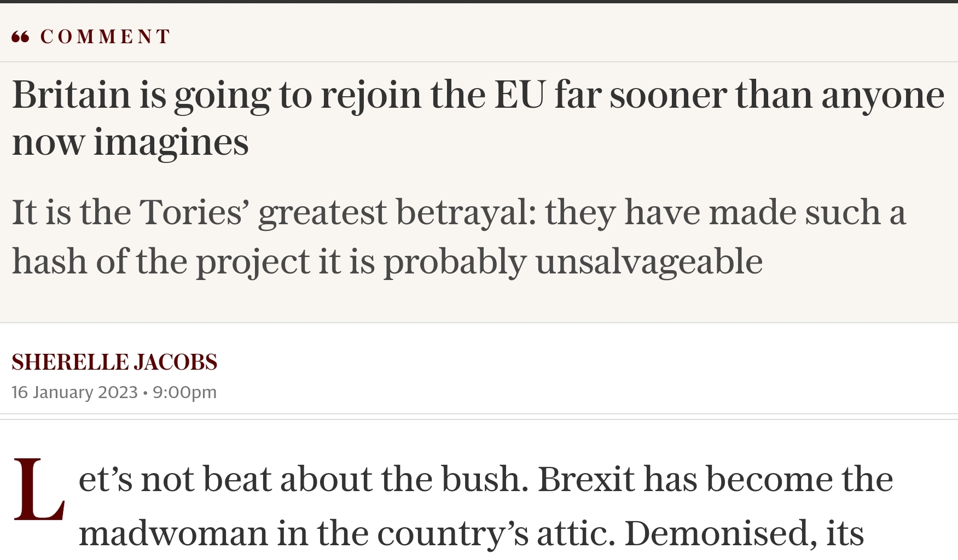Click the word 'Brexit' in the first paragraph
This screenshot has height=560, width=958.
click(x=587, y=479)
